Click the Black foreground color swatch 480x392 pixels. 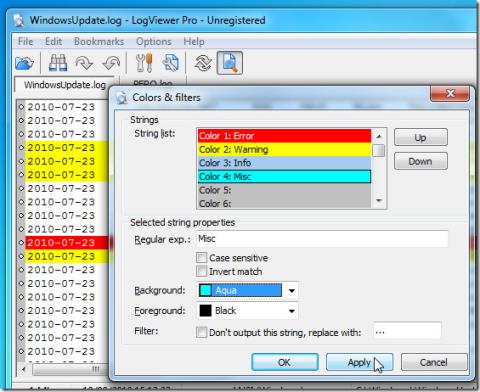(205, 311)
